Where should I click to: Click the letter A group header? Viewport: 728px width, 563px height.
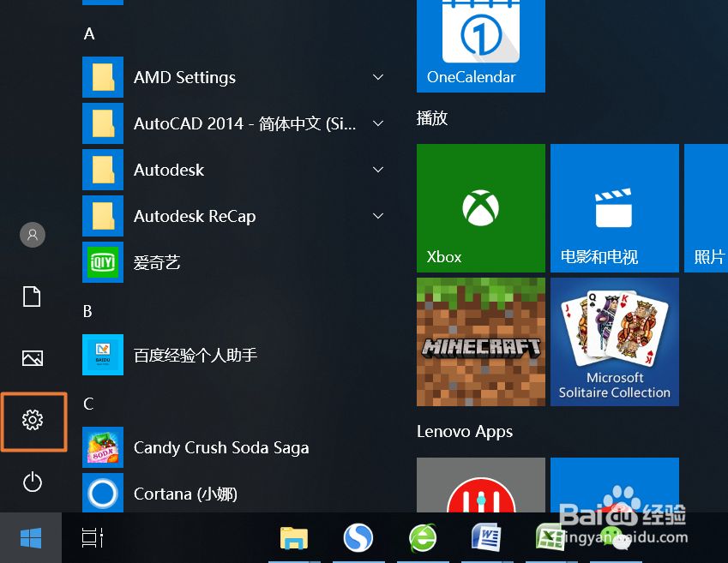coord(89,34)
